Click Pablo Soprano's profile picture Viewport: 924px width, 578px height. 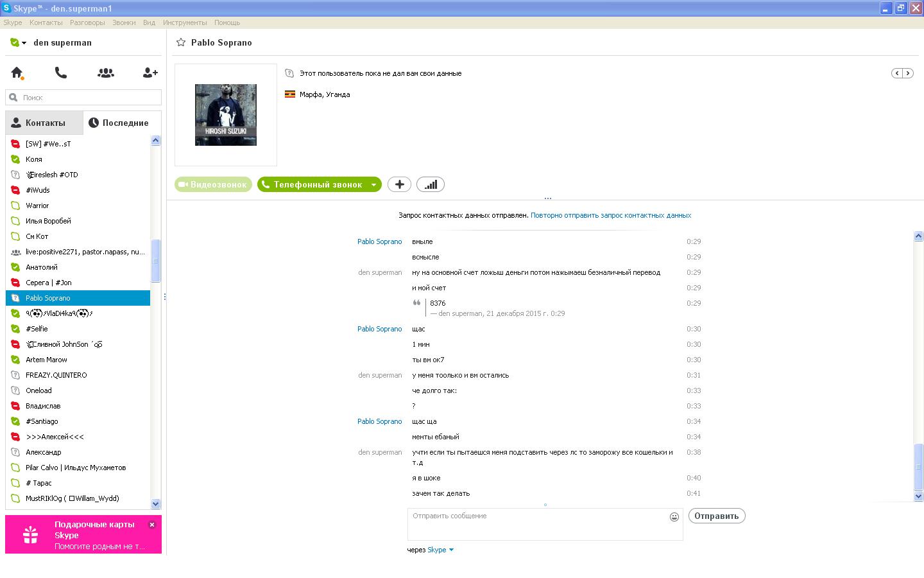(x=226, y=115)
